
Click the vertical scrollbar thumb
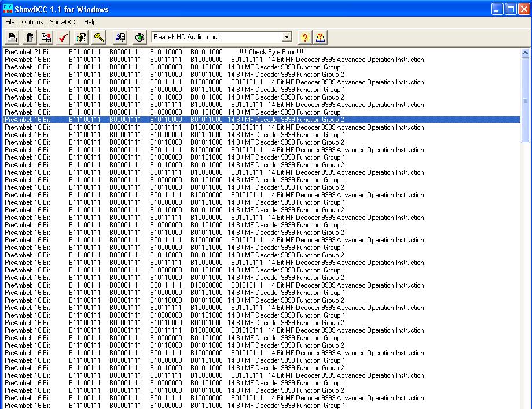click(526, 101)
